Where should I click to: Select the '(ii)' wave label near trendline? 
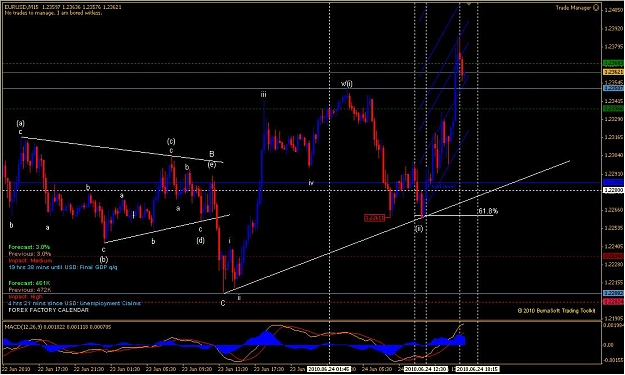pos(419,229)
